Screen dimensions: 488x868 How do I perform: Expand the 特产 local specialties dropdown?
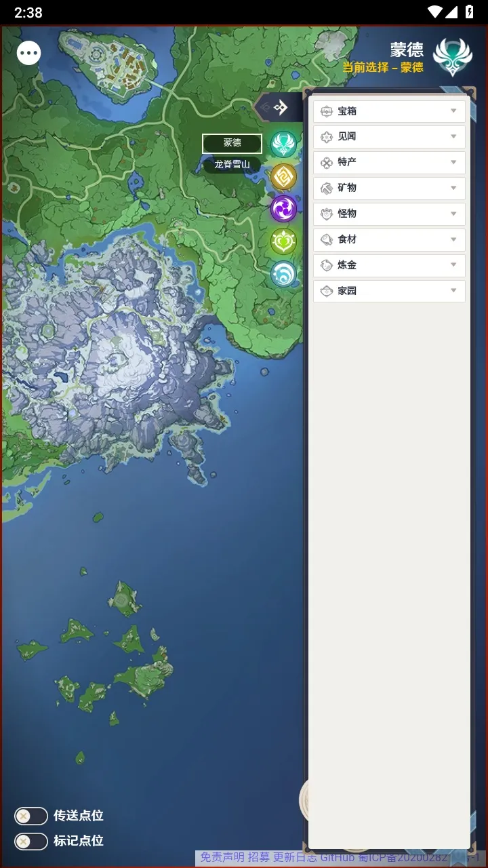(389, 163)
